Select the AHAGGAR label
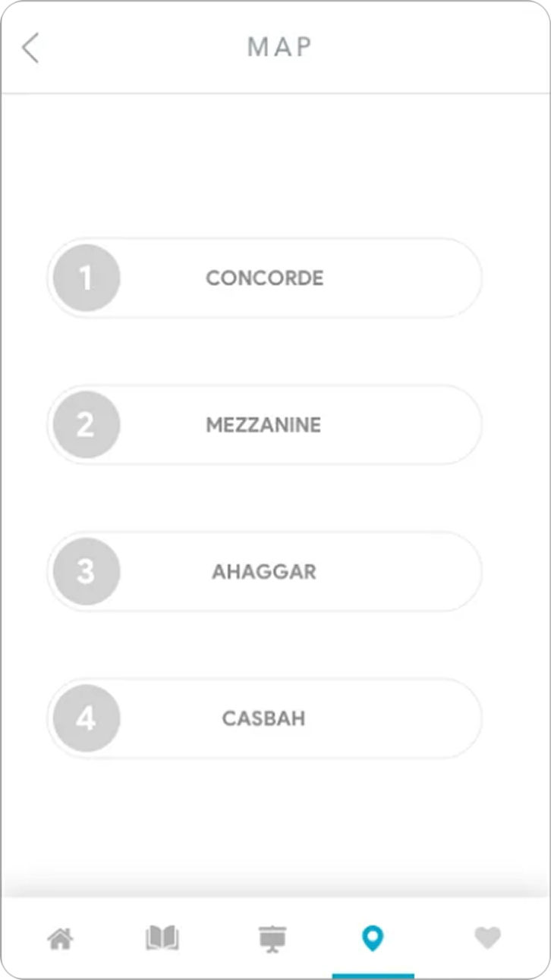The width and height of the screenshot is (551, 980). point(263,571)
